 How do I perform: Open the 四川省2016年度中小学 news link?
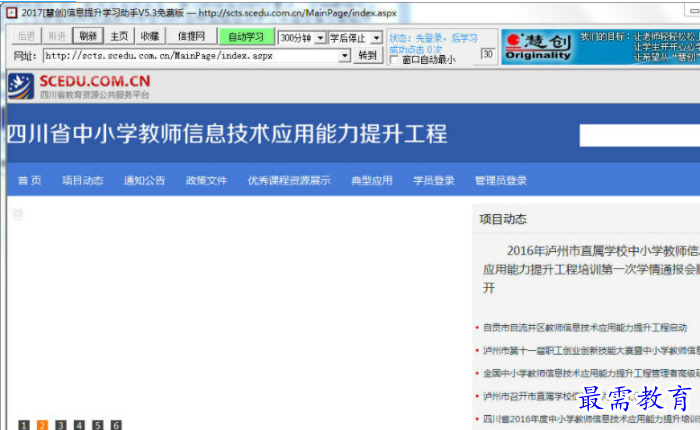(591, 419)
